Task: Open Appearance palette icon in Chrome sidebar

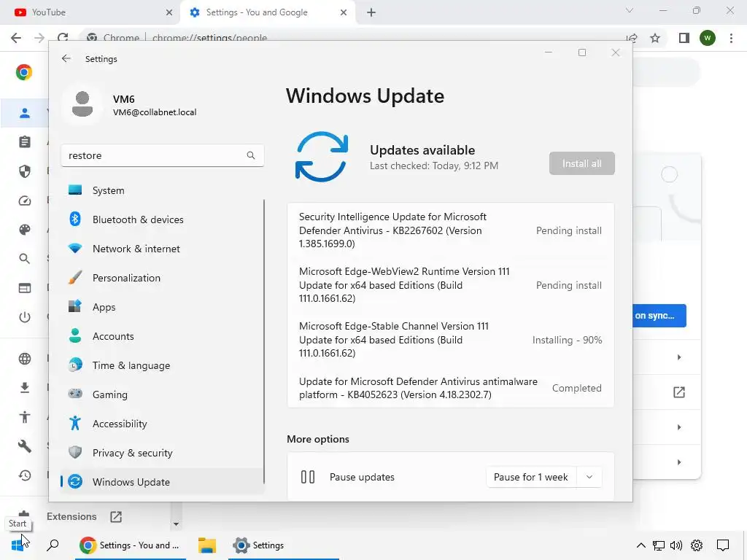Action: click(x=25, y=230)
